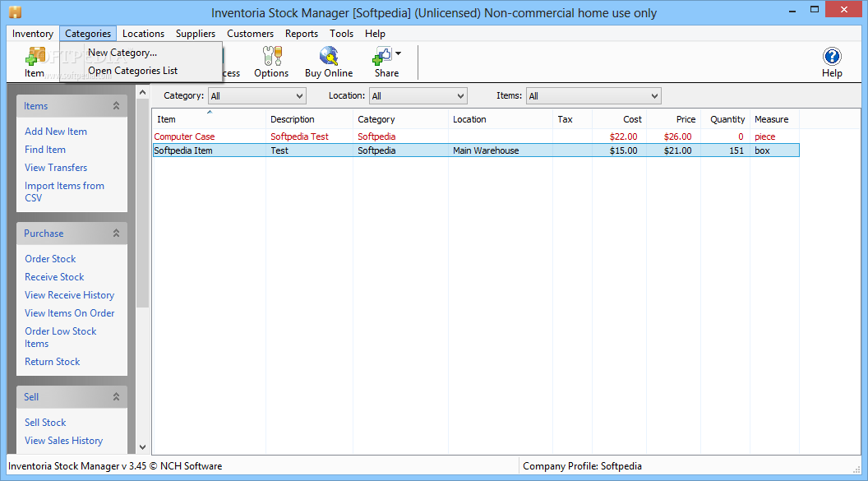Sort by the Description column header
868x481 pixels.
pos(309,119)
